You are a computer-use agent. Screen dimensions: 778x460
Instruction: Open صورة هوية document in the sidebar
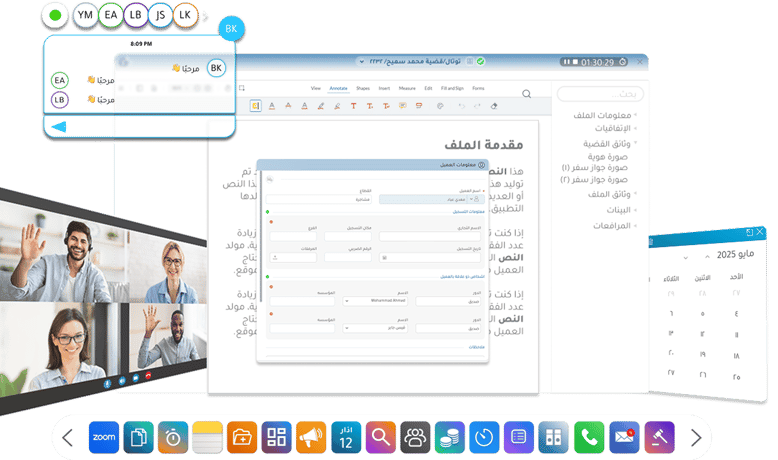click(x=607, y=157)
